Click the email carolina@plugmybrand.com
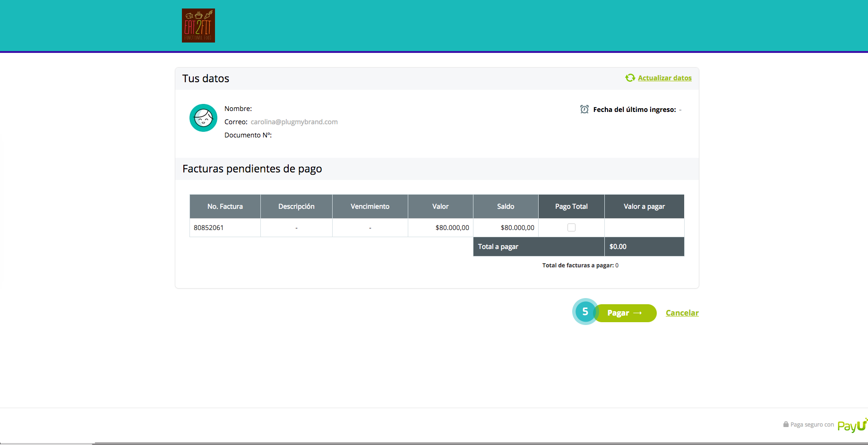 [294, 122]
